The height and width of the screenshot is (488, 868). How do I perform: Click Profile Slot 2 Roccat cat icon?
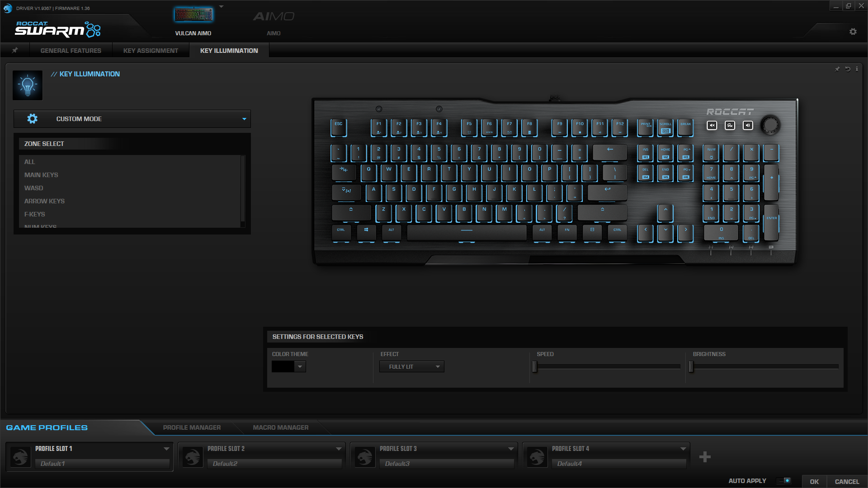coord(193,457)
